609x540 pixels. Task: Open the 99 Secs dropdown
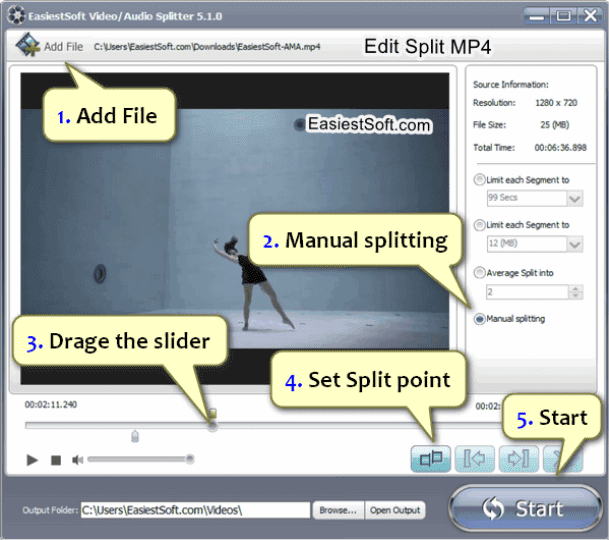[x=574, y=198]
